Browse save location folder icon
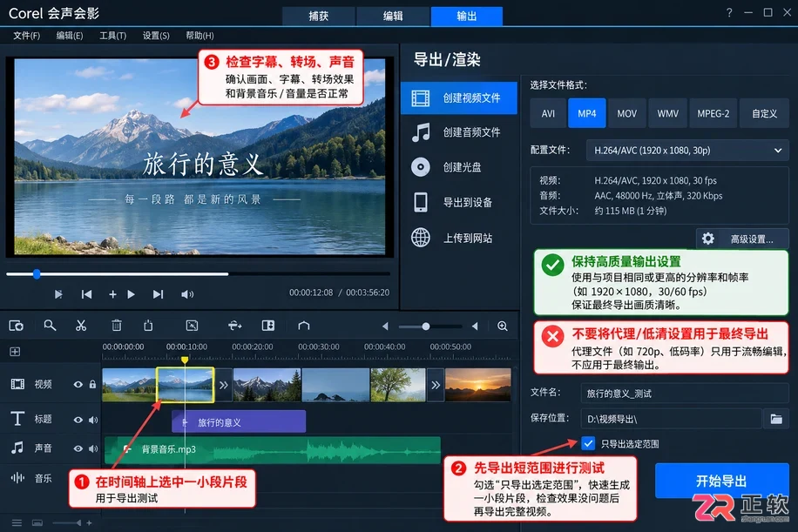 (x=776, y=419)
